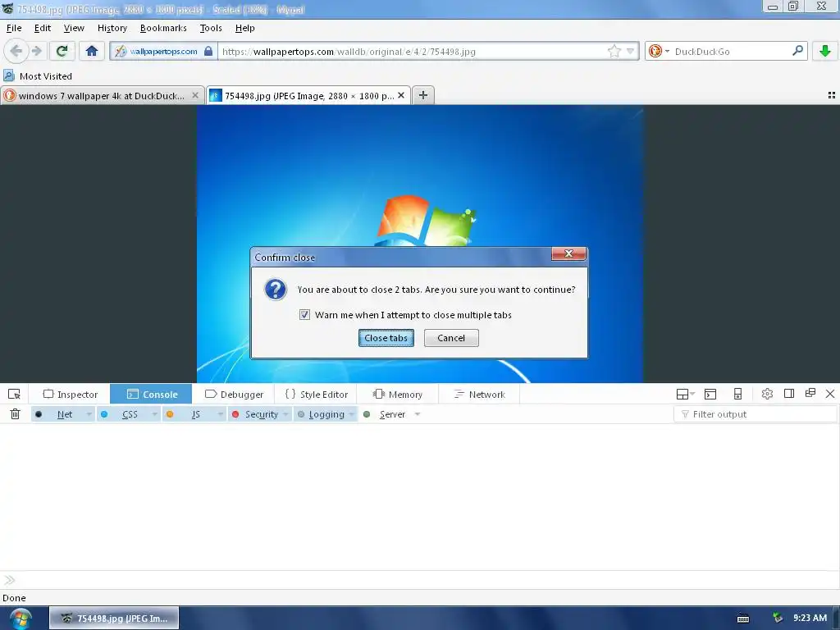840x630 pixels.
Task: Switch to the Debugger tab
Action: pyautogui.click(x=234, y=395)
